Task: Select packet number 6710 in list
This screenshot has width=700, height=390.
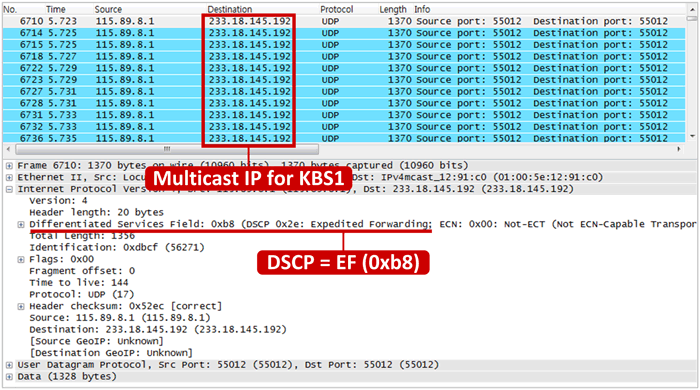Action: coord(344,21)
